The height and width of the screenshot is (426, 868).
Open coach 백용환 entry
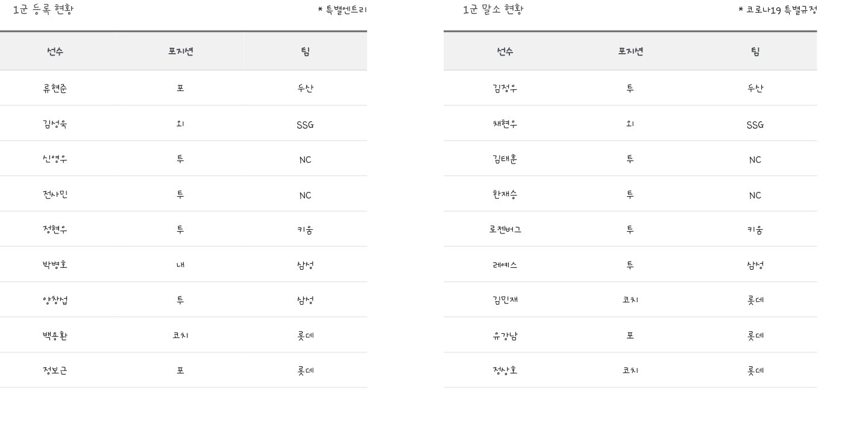click(x=55, y=335)
